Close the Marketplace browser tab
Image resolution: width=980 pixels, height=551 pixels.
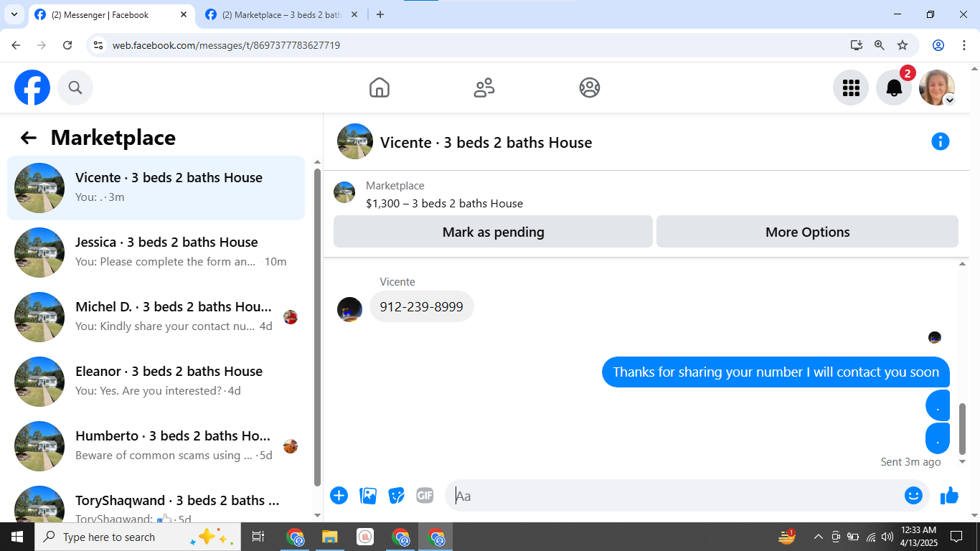coord(354,14)
